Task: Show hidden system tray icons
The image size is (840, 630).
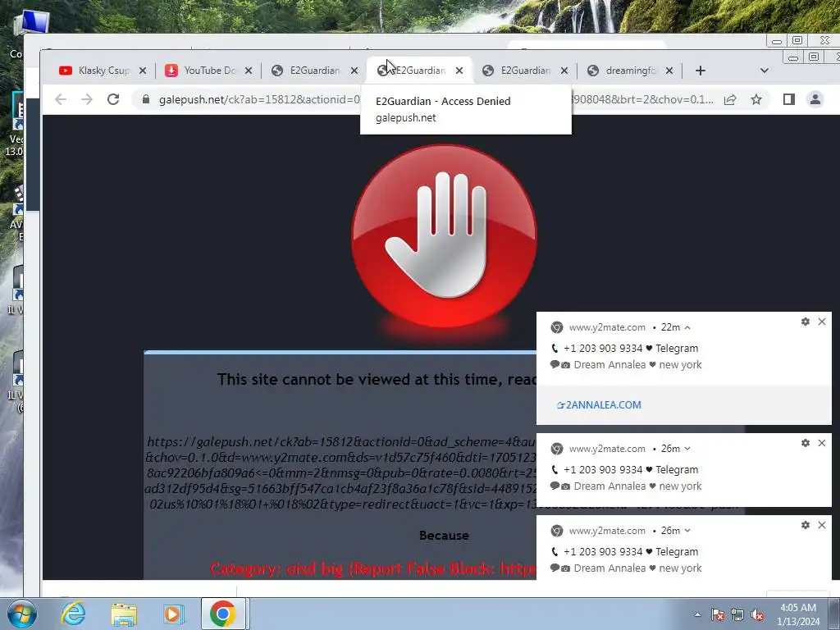Action: [x=697, y=614]
